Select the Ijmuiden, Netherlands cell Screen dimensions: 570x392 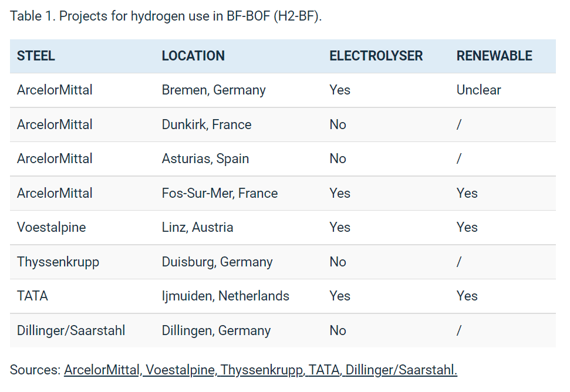225,296
